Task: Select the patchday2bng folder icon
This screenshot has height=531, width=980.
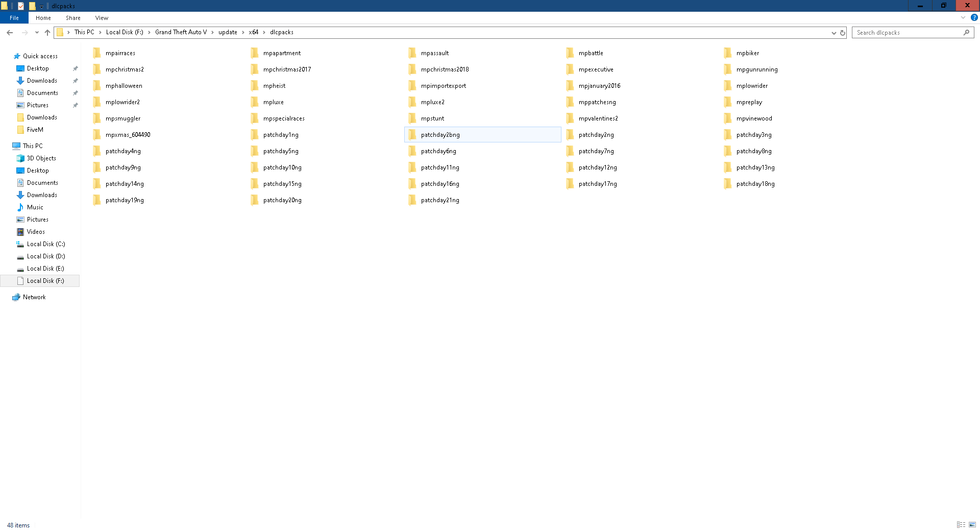Action: pos(412,135)
